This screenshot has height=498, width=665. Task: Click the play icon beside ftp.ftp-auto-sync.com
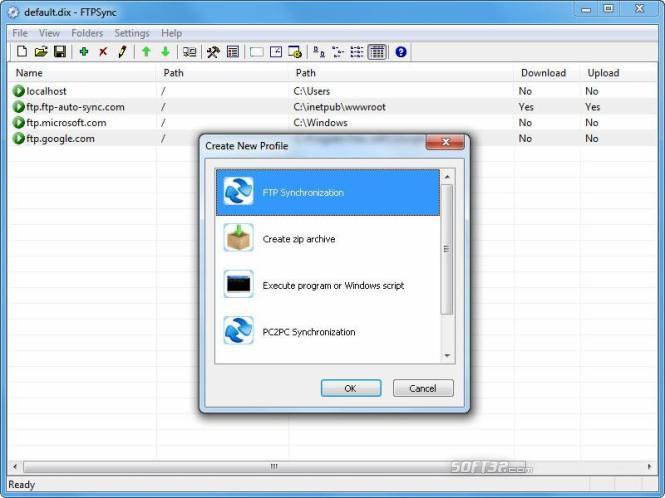click(x=18, y=106)
